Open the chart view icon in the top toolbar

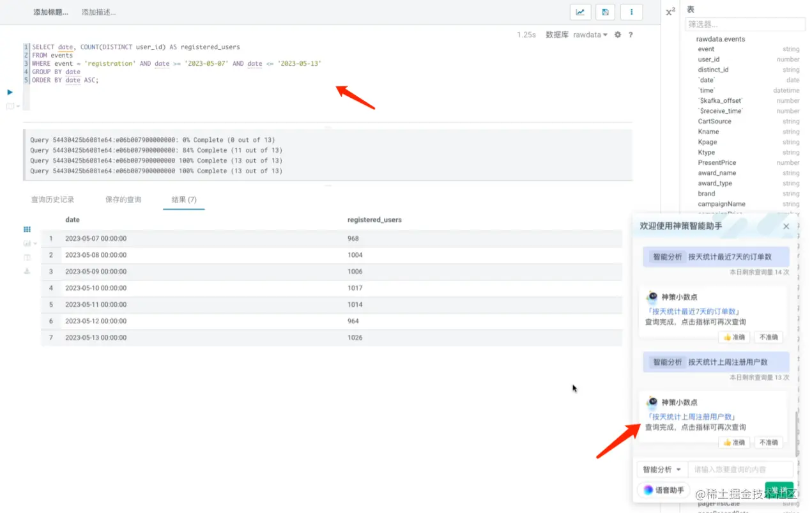(580, 12)
